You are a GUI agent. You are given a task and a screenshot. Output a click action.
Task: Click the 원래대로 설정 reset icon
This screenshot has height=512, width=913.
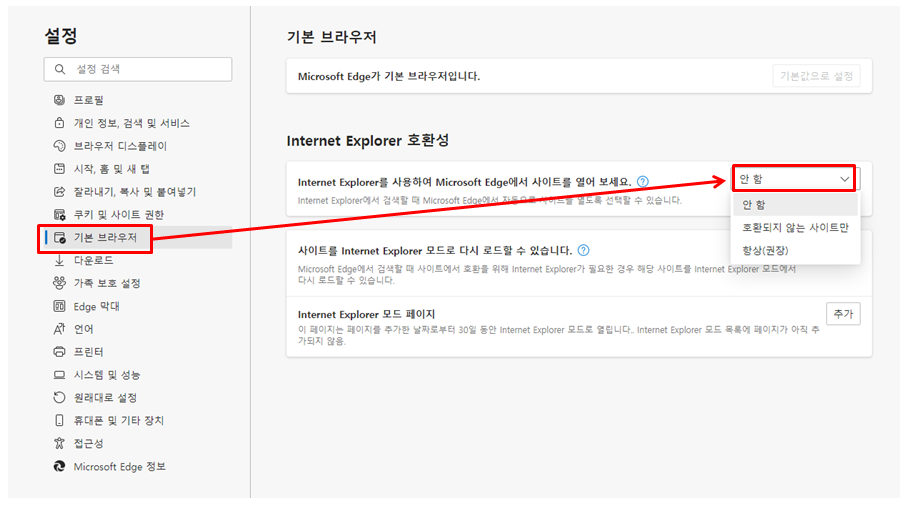(x=59, y=398)
